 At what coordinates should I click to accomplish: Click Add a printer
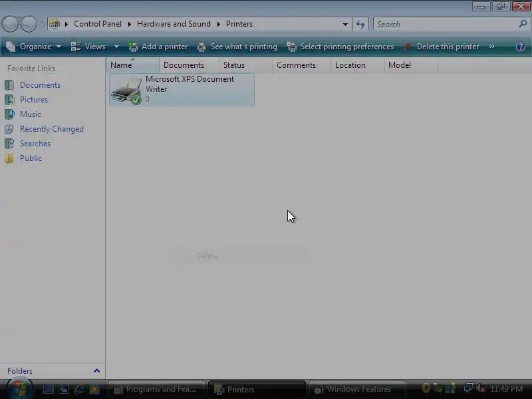(x=158, y=47)
